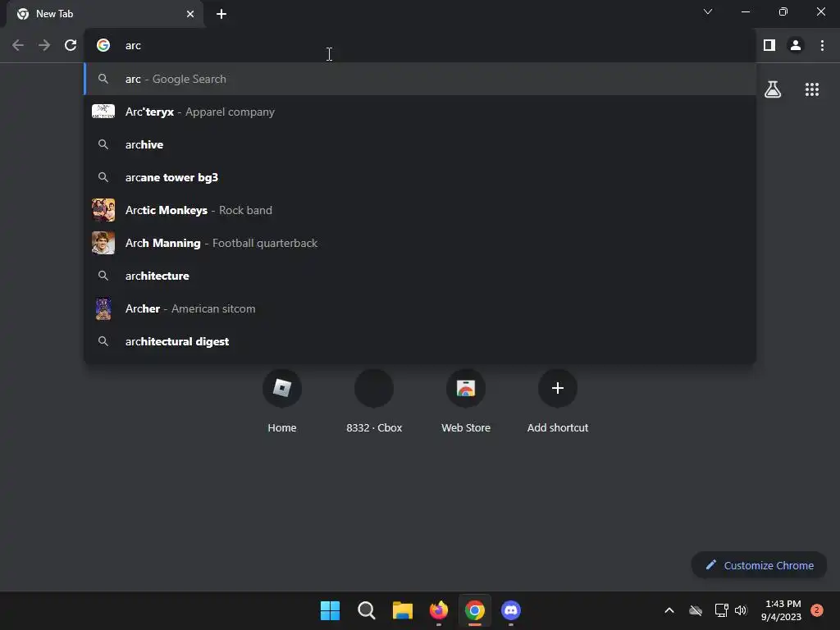The width and height of the screenshot is (840, 630).
Task: Choose the 'architecture' suggestion
Action: click(420, 276)
